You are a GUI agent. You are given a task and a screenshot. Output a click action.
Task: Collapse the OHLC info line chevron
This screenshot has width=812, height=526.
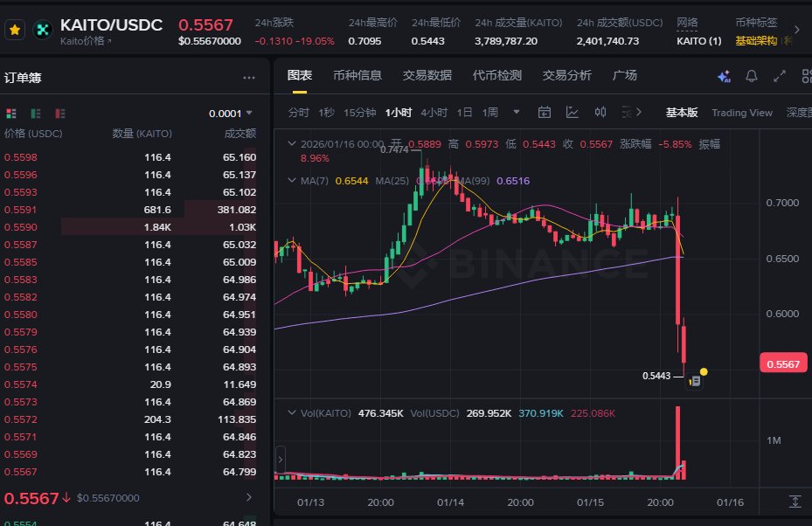[292, 144]
